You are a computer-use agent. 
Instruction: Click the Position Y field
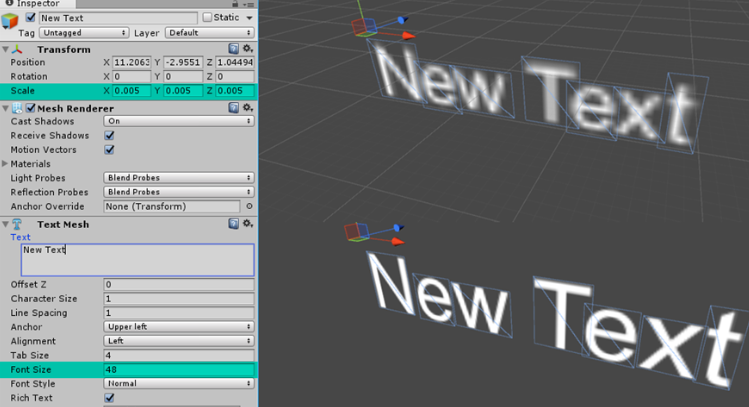[x=183, y=62]
